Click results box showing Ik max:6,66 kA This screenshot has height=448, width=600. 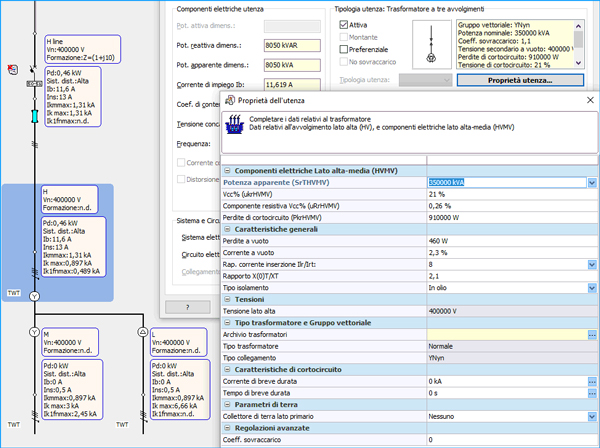coord(180,389)
